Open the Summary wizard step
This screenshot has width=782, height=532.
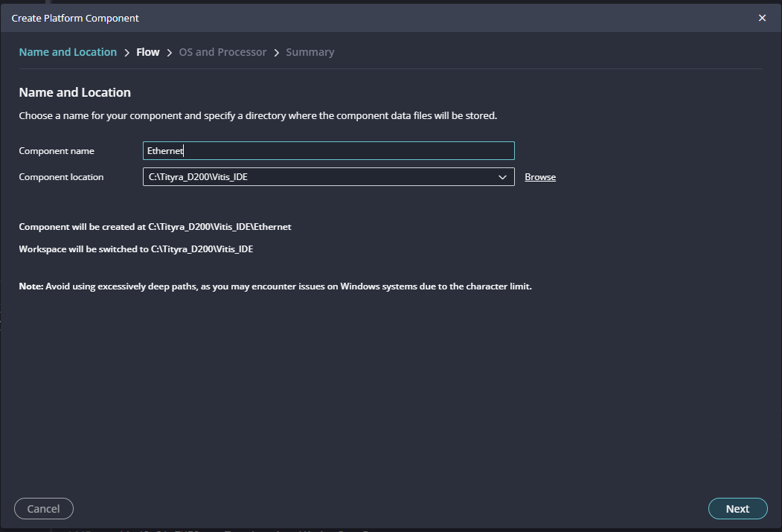pyautogui.click(x=310, y=52)
